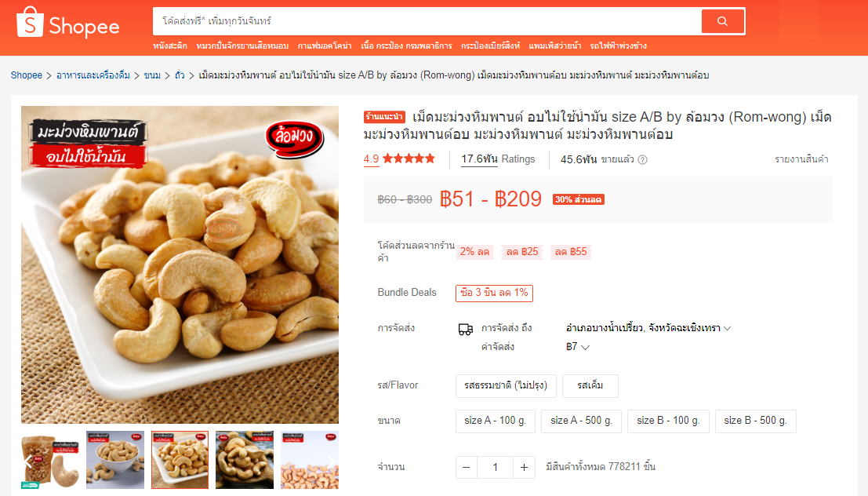868x496 pixels.
Task: Focus the top search input field
Action: [x=427, y=21]
